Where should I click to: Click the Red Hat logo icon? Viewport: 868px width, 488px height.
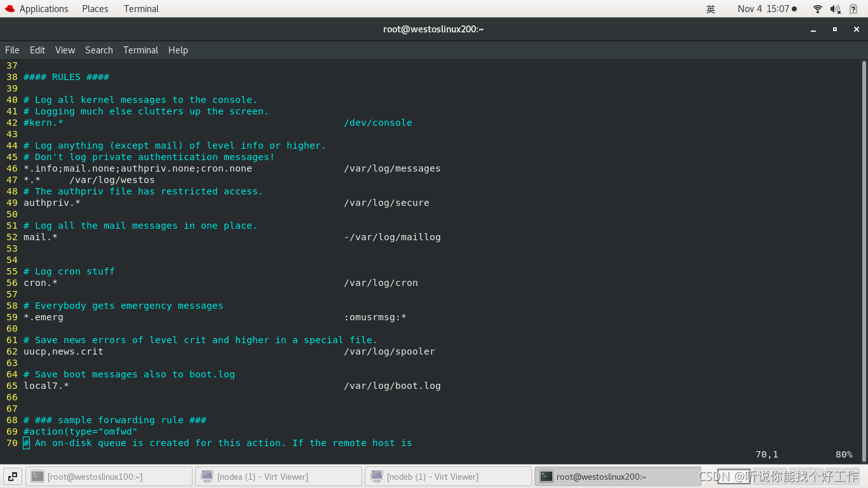10,9
